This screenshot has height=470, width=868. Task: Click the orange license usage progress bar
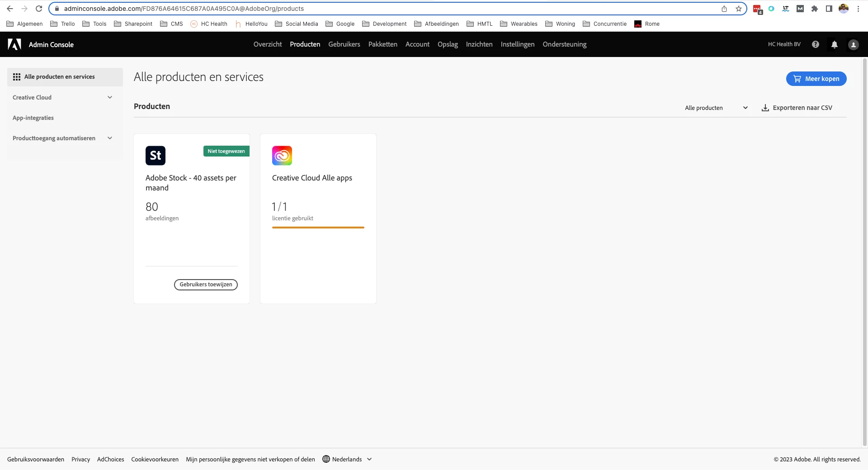point(318,228)
